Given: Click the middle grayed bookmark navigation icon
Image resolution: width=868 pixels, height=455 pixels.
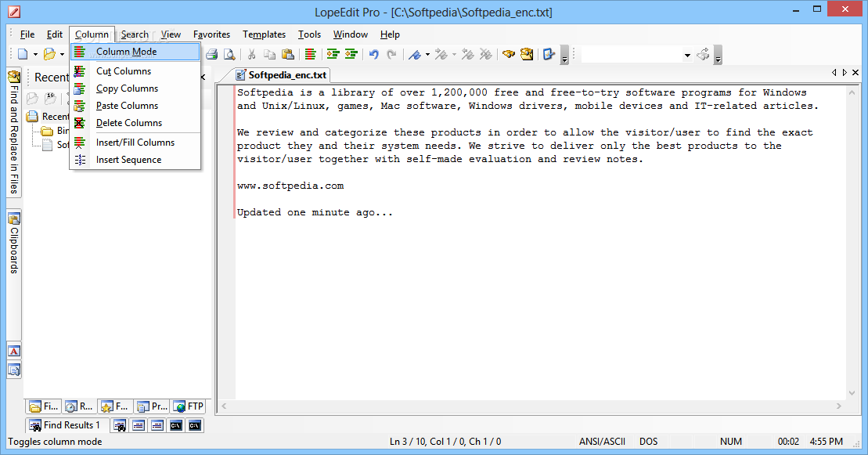Looking at the screenshot, I should (468, 54).
